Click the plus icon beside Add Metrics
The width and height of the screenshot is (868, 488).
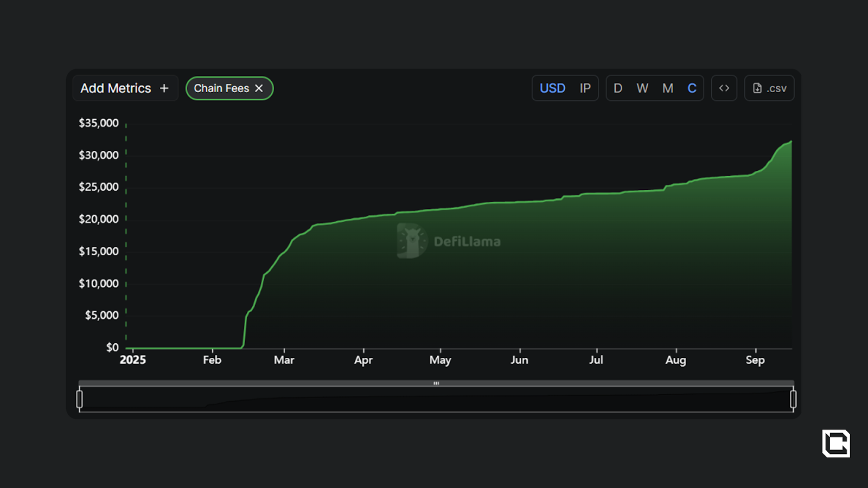pos(164,88)
